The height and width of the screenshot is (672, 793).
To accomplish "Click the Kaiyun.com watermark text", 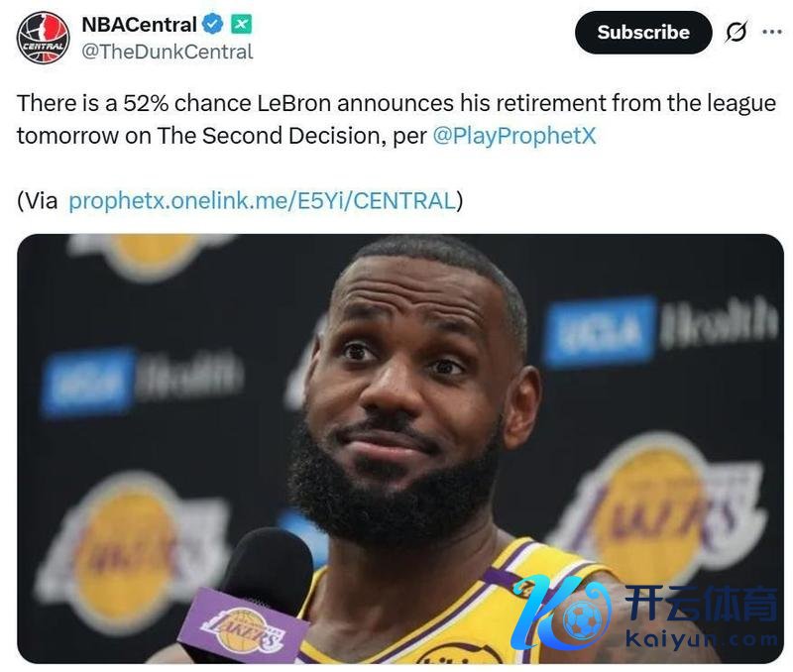I will (700, 640).
